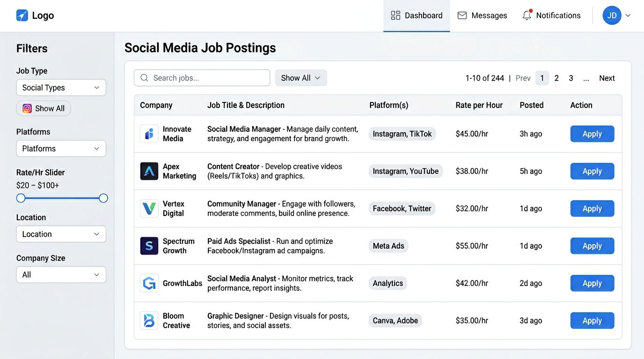Click the 2d ago posted cell
The height and width of the screenshot is (359, 644).
click(x=531, y=283)
